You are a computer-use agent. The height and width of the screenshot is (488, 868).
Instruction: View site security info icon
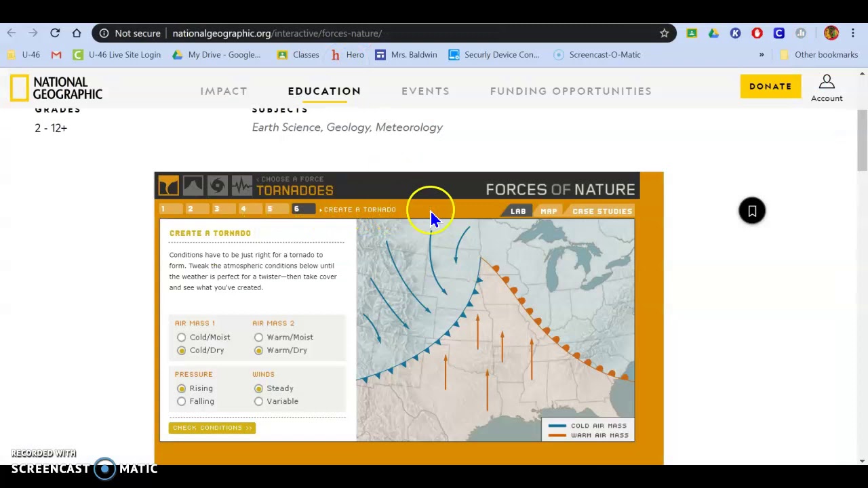tap(104, 33)
